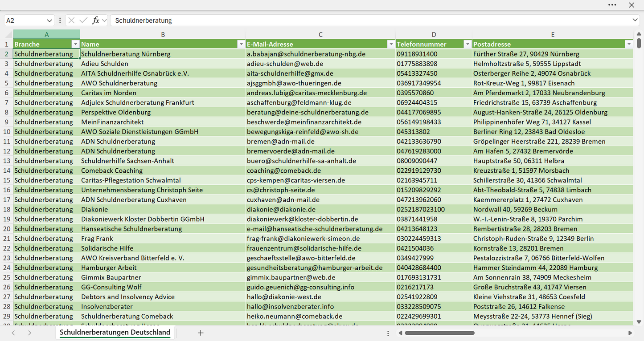Viewport: 644px width, 341px height.
Task: Open the Name column filter dropdown
Action: (x=241, y=44)
